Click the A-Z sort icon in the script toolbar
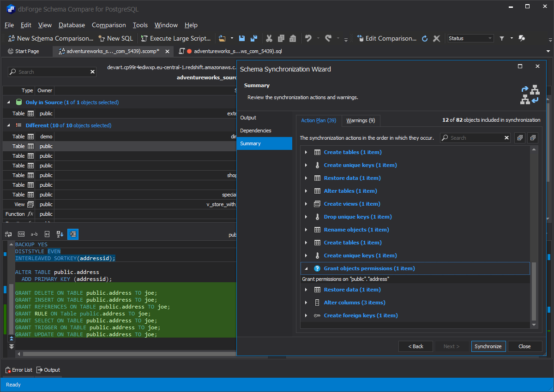This screenshot has height=392, width=554. 60,234
